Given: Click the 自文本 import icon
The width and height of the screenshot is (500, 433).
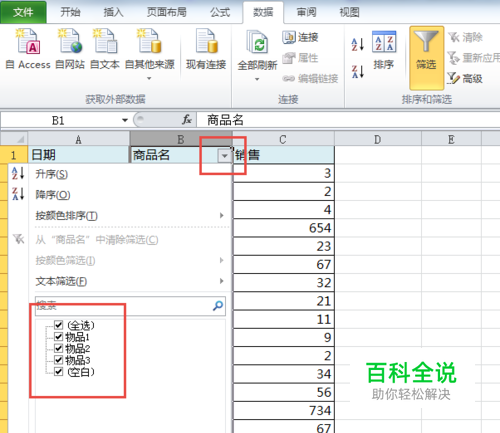Looking at the screenshot, I should tap(105, 41).
